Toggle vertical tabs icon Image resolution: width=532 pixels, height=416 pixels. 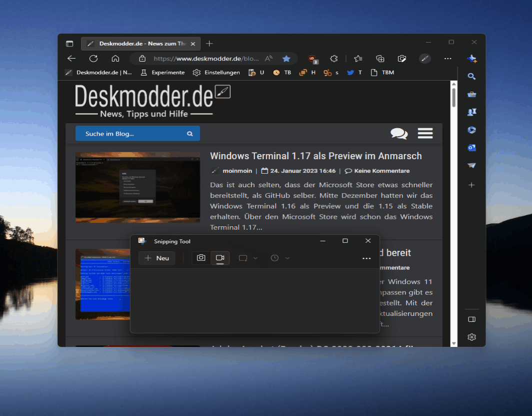(x=69, y=44)
